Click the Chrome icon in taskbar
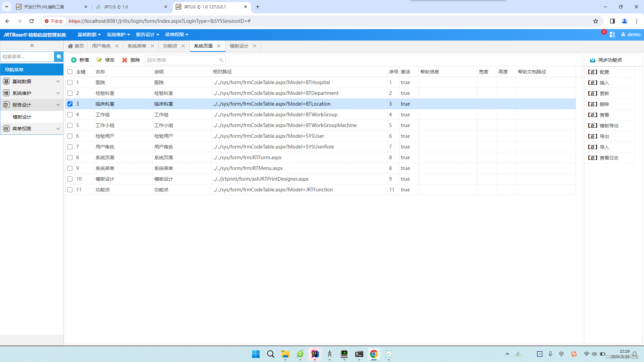Screen dimensions: 644x362 [374, 354]
